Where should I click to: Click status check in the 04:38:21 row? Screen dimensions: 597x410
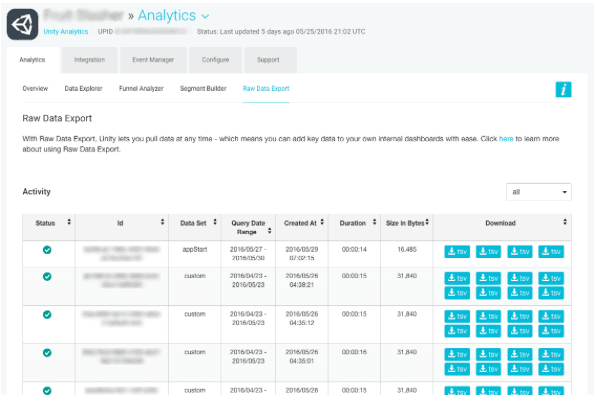(47, 277)
